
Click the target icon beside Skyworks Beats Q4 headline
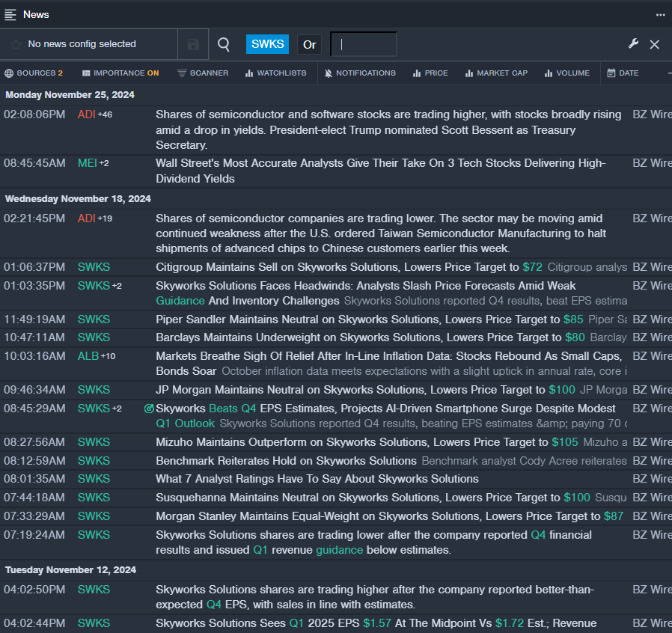[149, 409]
